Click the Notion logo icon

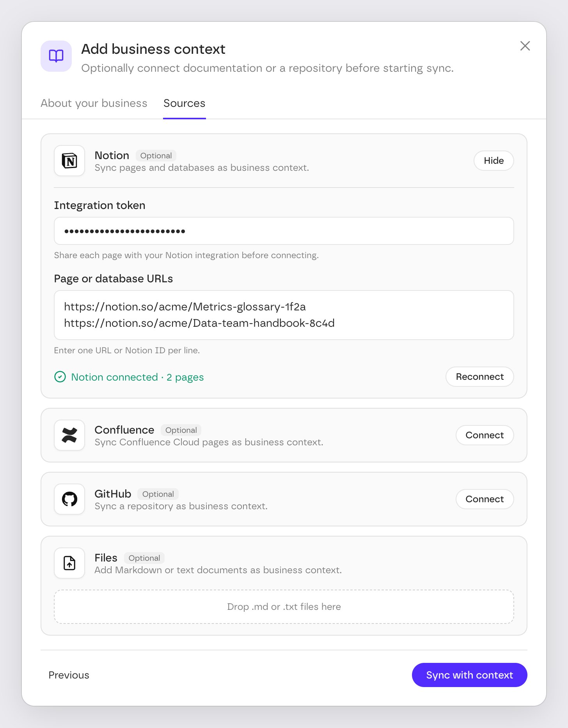coord(69,161)
